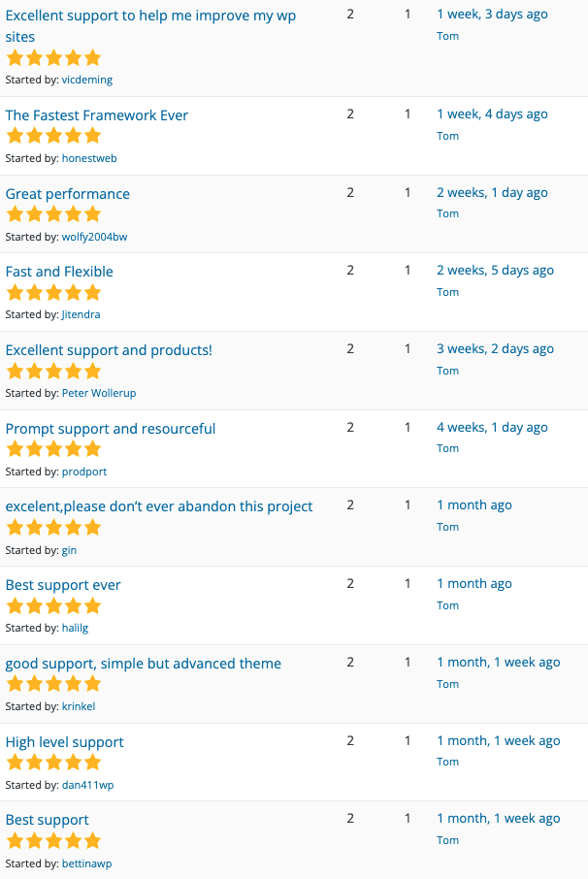View profile of user vicdeming
588x879 pixels.
(x=86, y=80)
